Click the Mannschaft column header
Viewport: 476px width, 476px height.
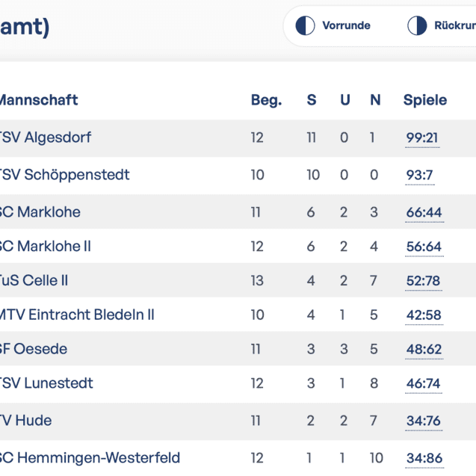(x=37, y=100)
